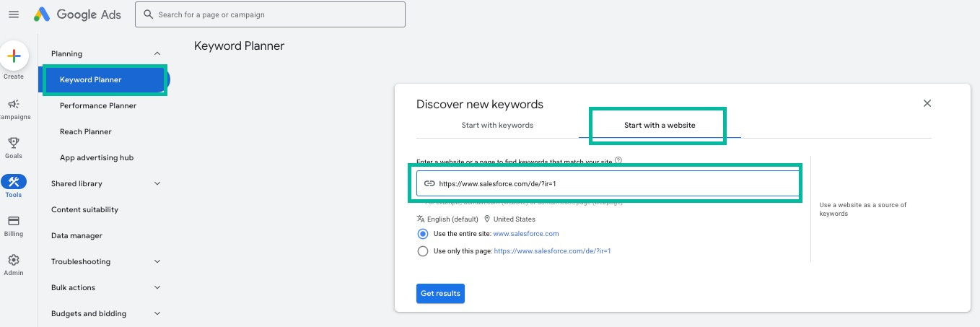Expand the Troubleshooting section
The width and height of the screenshot is (980, 327).
[157, 261]
